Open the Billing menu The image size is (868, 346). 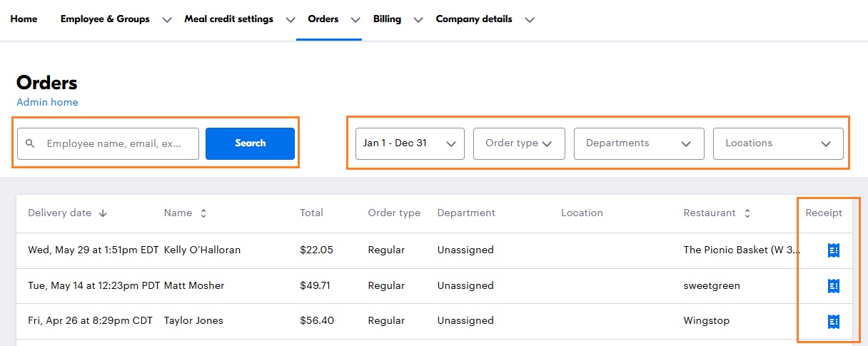click(x=387, y=19)
